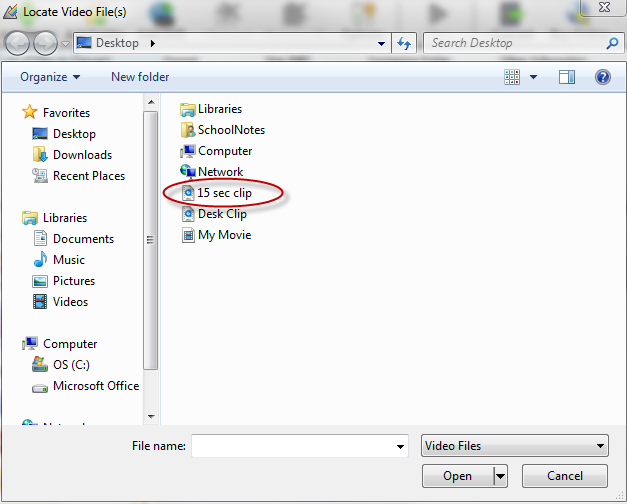Click the Favorites star icon
This screenshot has height=504, width=627.
(x=30, y=112)
